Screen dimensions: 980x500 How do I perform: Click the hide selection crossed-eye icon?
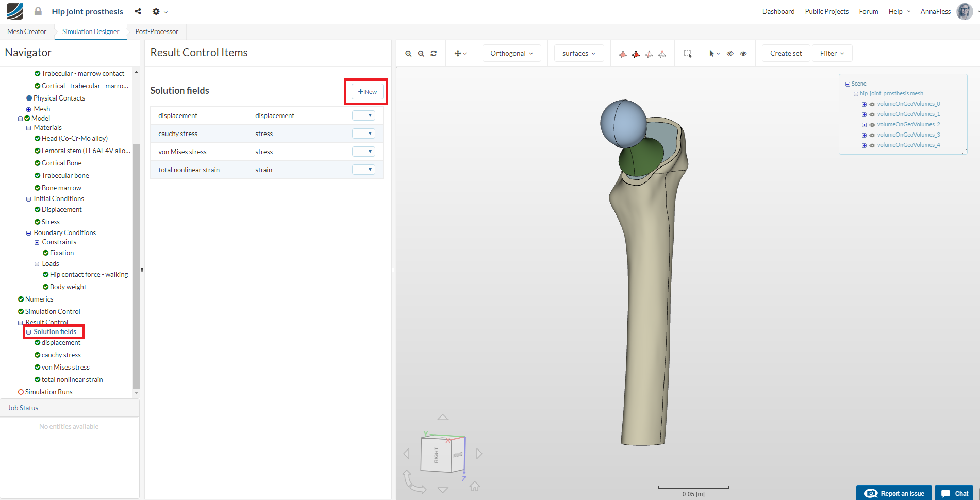730,54
